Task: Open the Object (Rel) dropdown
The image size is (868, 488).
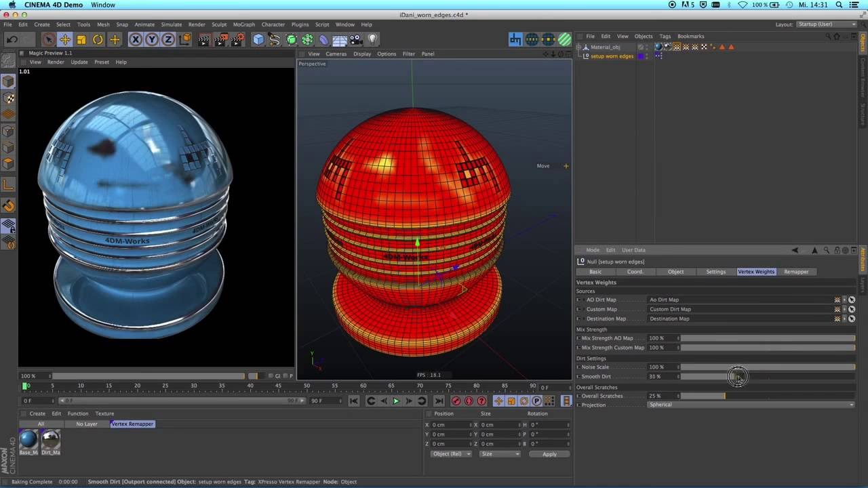Action: (450, 453)
